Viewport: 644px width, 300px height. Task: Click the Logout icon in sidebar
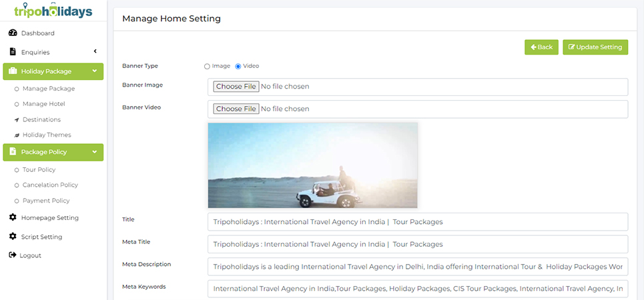[13, 255]
